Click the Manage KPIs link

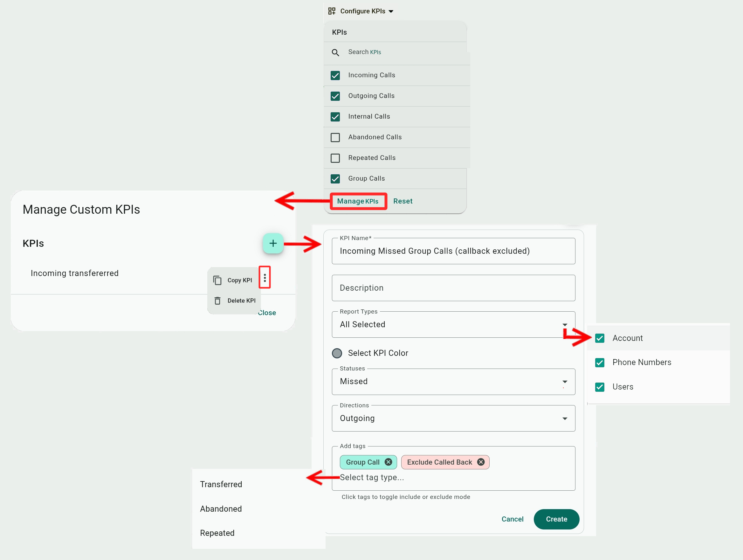357,201
